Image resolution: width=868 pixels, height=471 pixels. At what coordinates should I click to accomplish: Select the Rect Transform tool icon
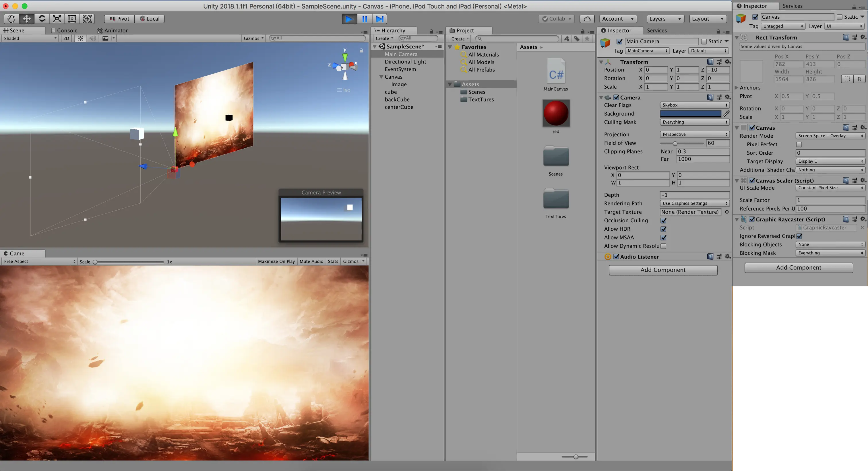(72, 19)
